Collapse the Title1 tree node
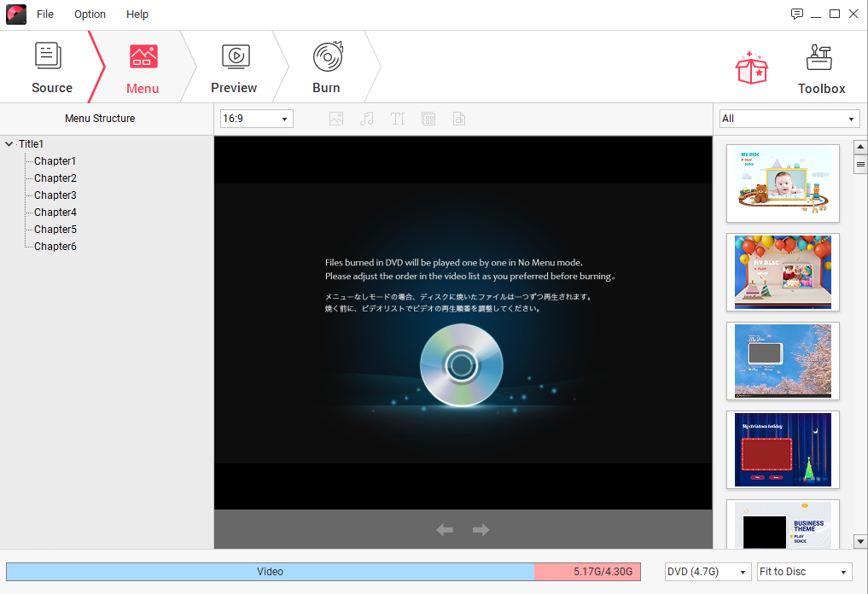The width and height of the screenshot is (868, 594). (9, 144)
